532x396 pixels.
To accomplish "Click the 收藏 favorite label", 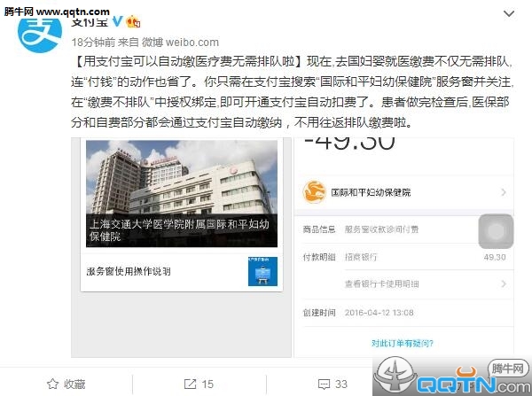I will pyautogui.click(x=74, y=384).
